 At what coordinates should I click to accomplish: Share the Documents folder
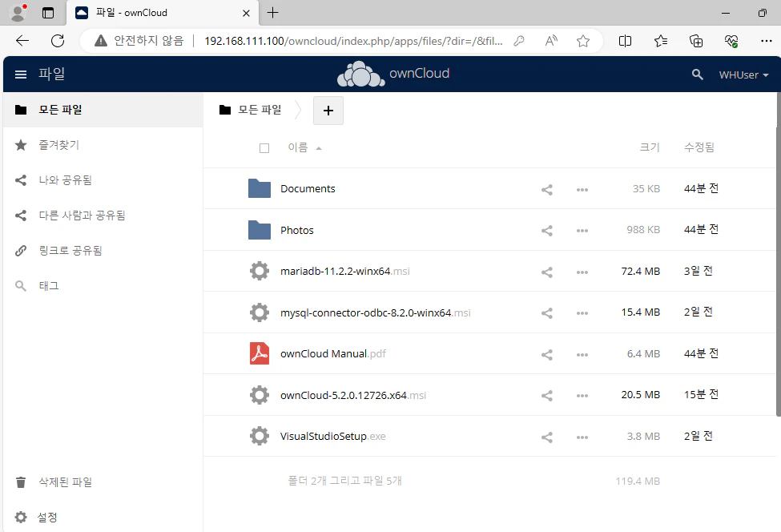[547, 190]
